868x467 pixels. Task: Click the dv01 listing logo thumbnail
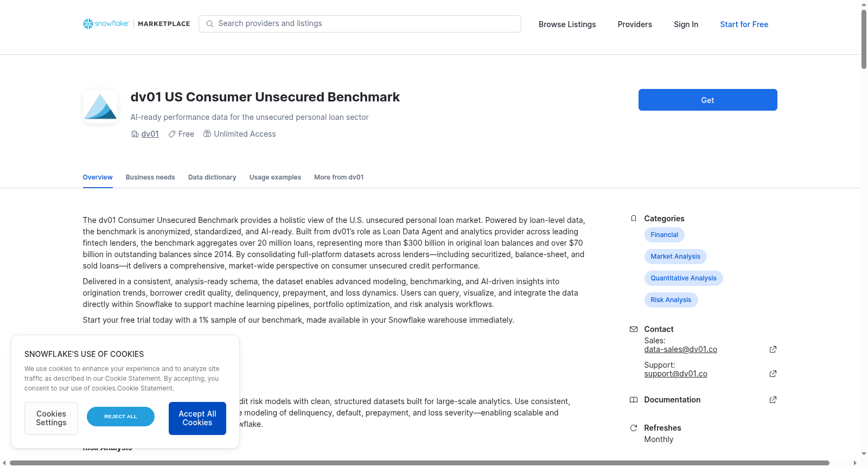tap(100, 106)
